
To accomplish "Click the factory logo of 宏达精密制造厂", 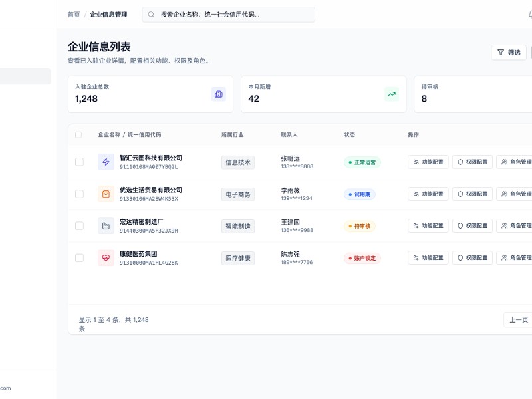I will [106, 226].
